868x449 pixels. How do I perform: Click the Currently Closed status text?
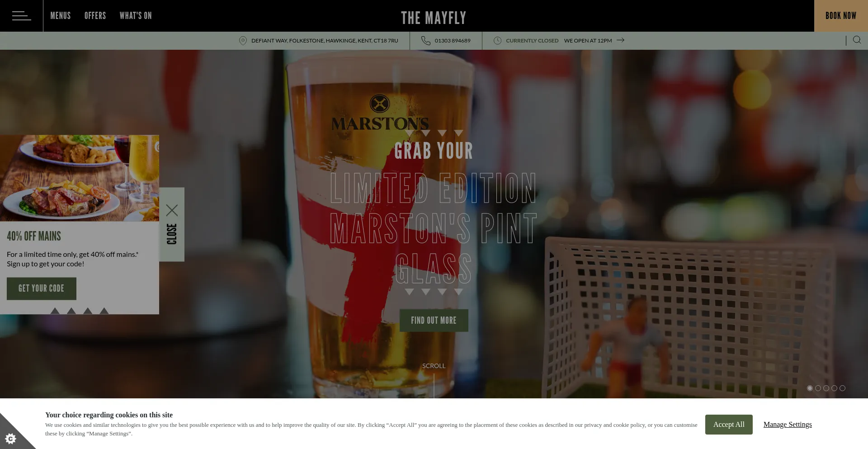point(532,41)
